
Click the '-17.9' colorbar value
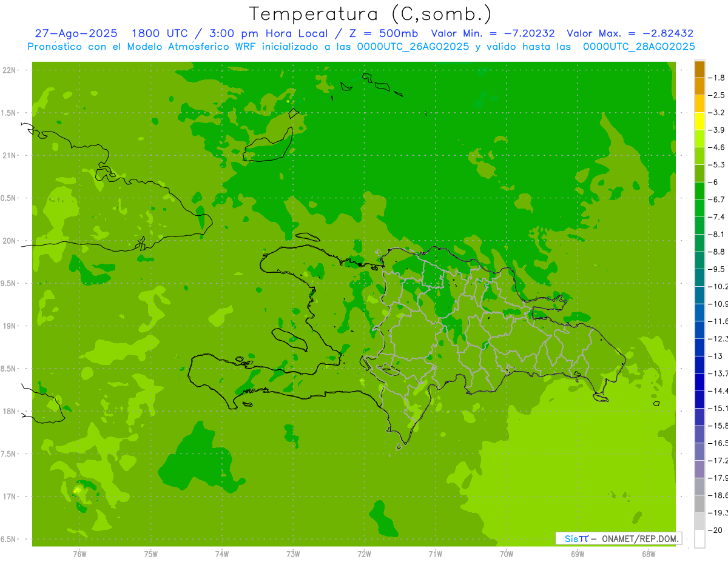click(718, 478)
